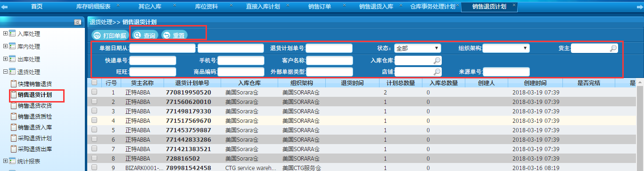Click the 查询 search icon button

pos(145,35)
